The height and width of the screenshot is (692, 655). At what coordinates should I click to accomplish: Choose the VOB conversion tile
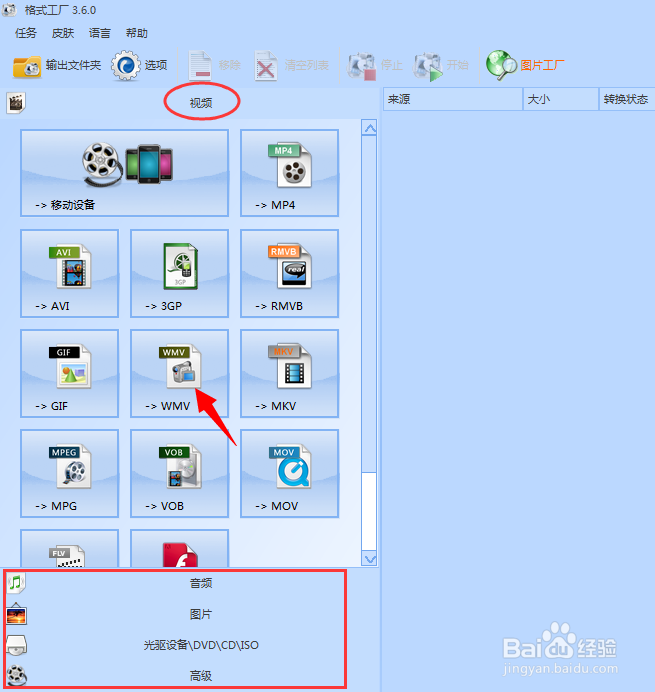(x=180, y=474)
